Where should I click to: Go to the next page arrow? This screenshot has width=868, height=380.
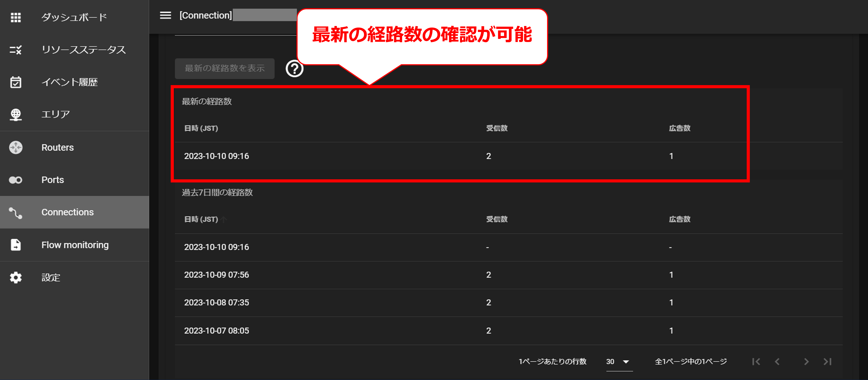point(806,362)
